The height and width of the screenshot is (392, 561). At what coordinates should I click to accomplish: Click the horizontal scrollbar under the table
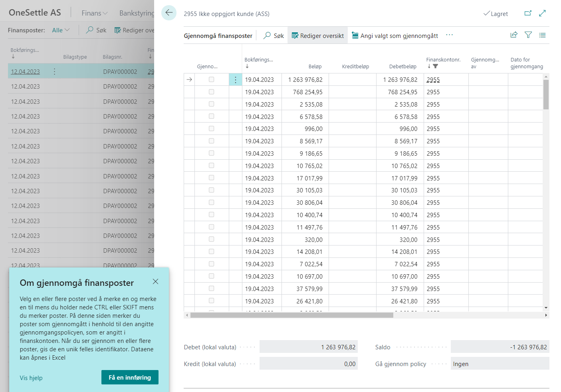pos(291,315)
